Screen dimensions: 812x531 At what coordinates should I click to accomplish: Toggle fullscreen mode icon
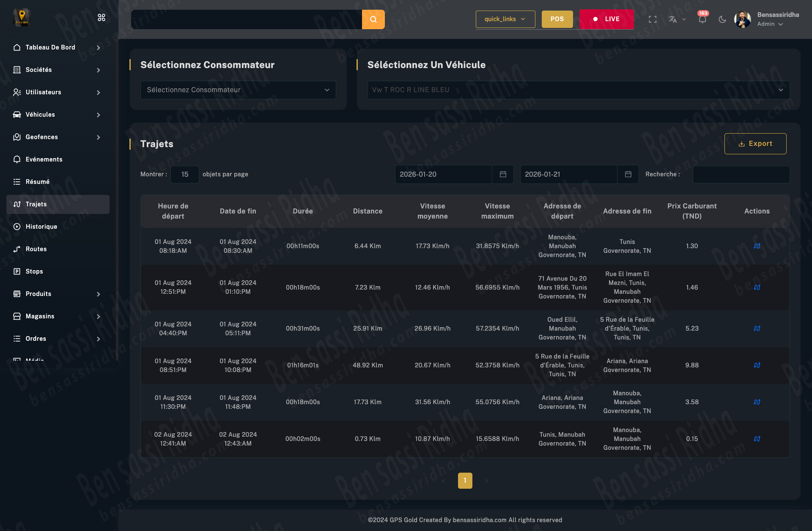(653, 19)
